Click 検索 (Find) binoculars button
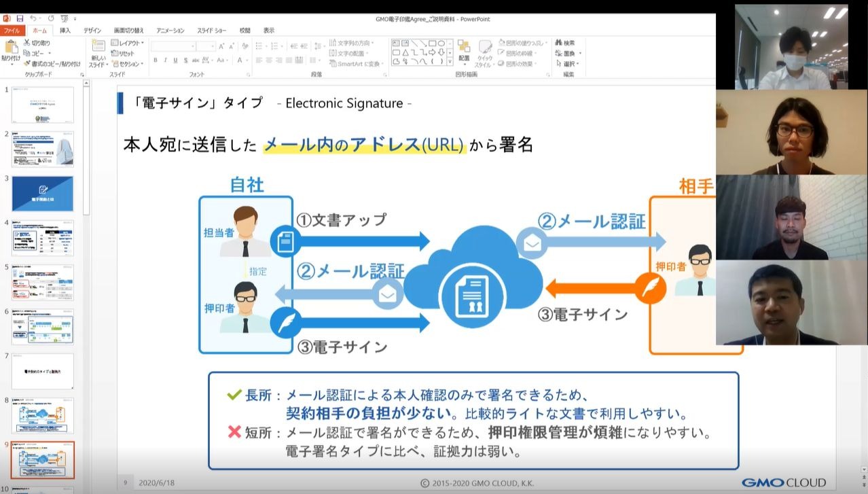Viewport: 868px width, 494px height. point(565,43)
